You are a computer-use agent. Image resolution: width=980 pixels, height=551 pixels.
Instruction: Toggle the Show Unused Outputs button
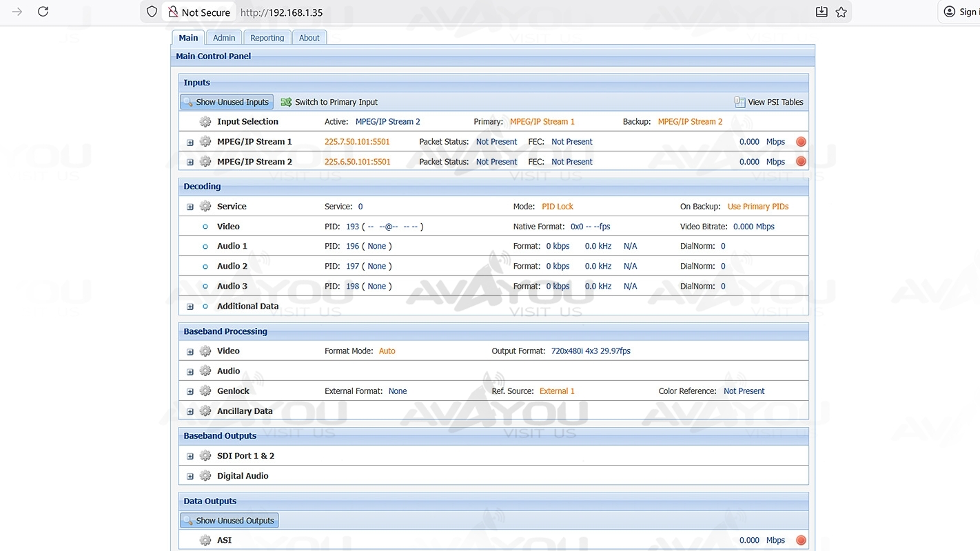tap(229, 521)
